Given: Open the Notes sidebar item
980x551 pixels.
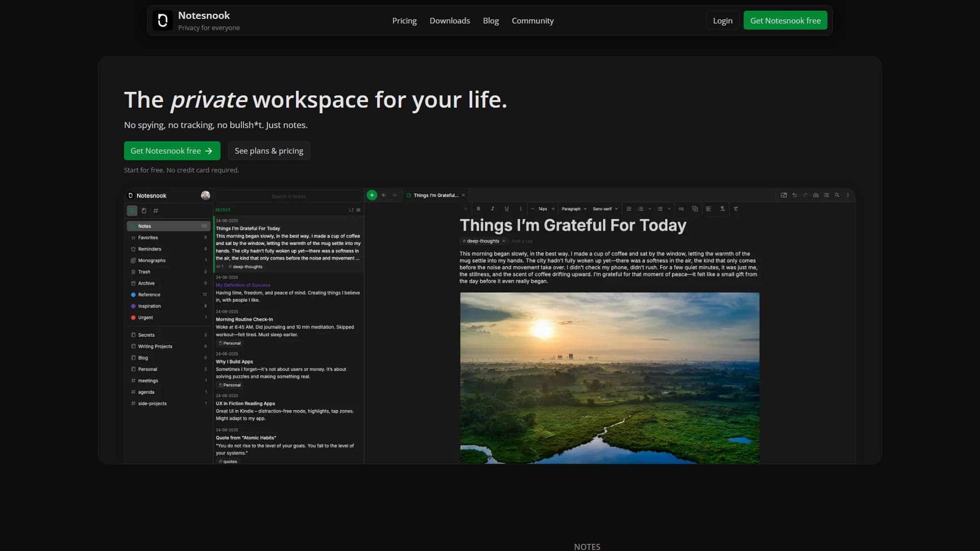Looking at the screenshot, I should [168, 226].
